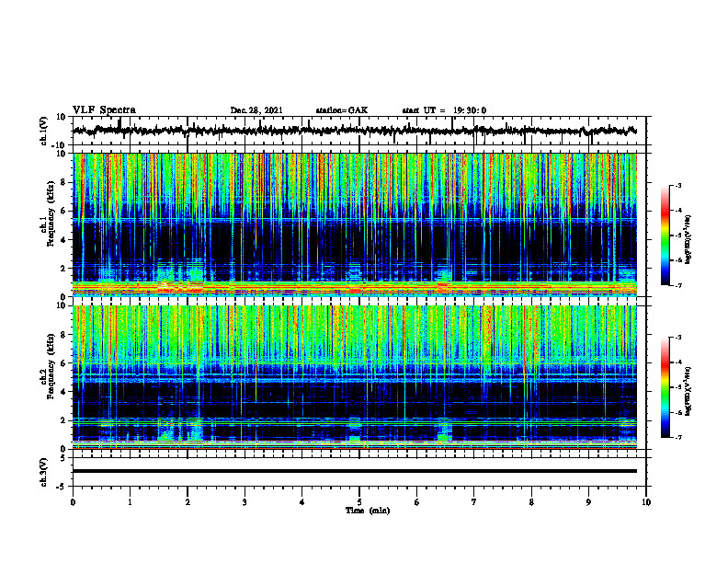728x563 pixels.
Task: Click the ch.1 colorbar log(PSD) unit label
Action: 688,240
